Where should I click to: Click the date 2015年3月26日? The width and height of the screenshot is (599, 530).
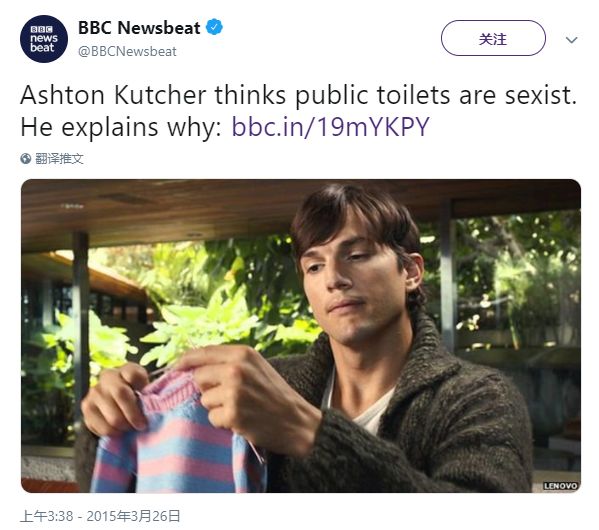point(133,516)
